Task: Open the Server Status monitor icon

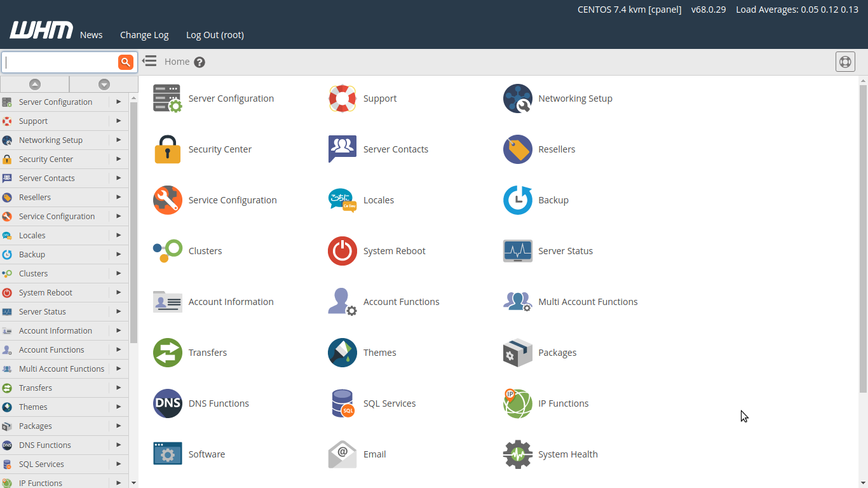Action: coord(517,251)
